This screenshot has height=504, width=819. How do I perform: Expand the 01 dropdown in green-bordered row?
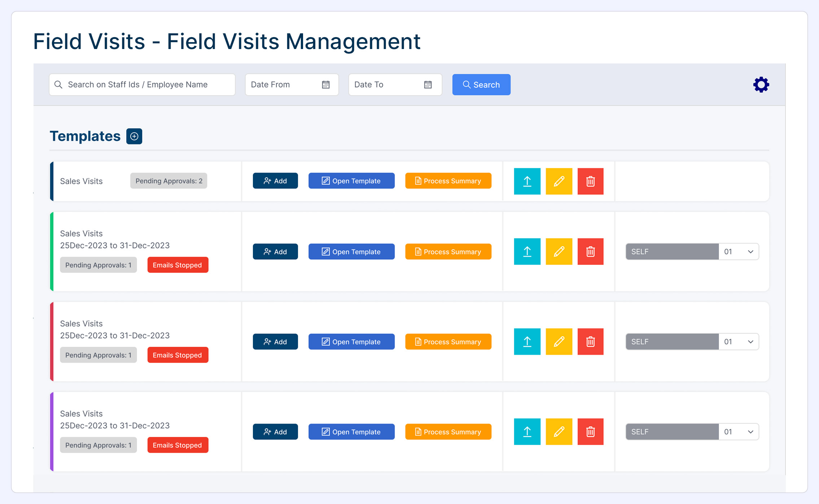[739, 252]
